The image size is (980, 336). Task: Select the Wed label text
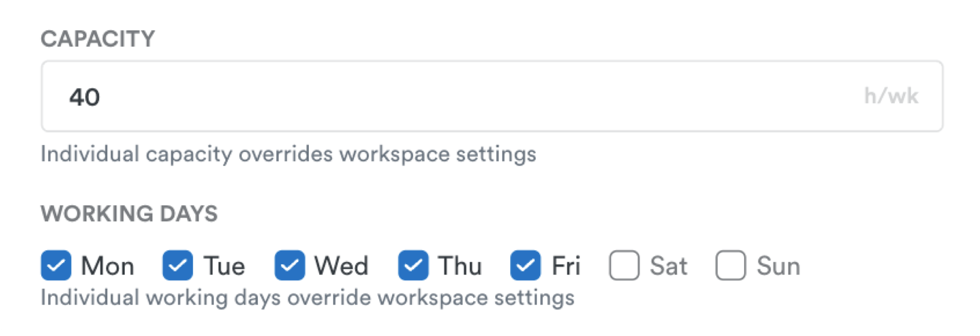[x=341, y=266]
